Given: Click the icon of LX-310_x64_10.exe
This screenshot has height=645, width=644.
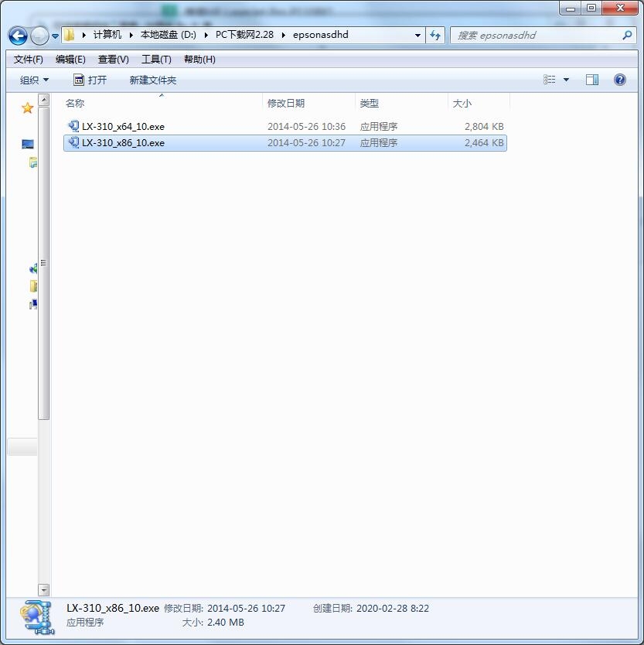Looking at the screenshot, I should click(73, 126).
